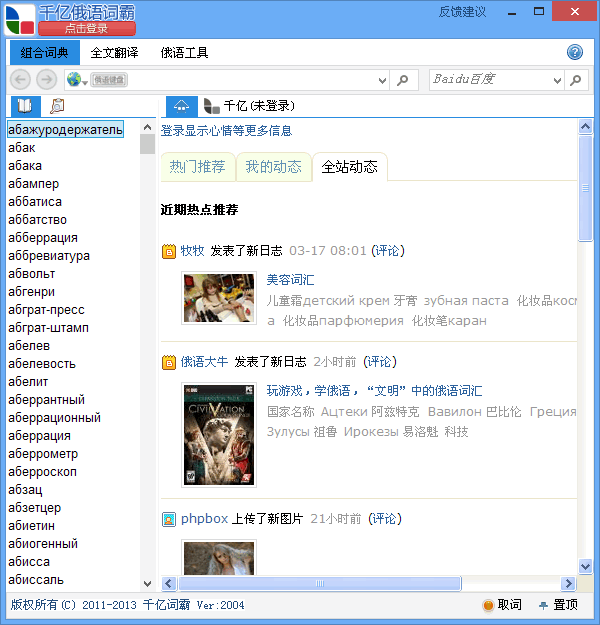The height and width of the screenshot is (625, 600).
Task: Open the 评论 link on 俄语大牛's post
Action: coord(380,362)
